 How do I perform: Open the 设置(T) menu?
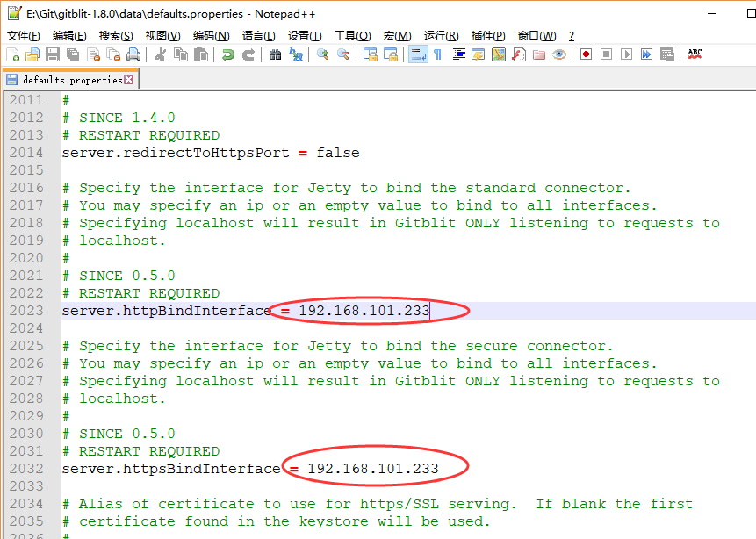pos(305,36)
